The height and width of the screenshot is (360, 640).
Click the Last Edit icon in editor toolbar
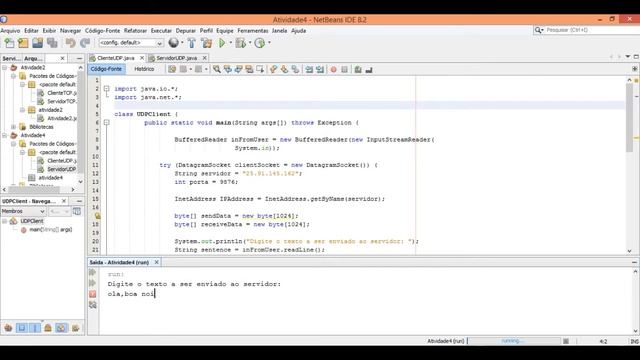point(172,69)
